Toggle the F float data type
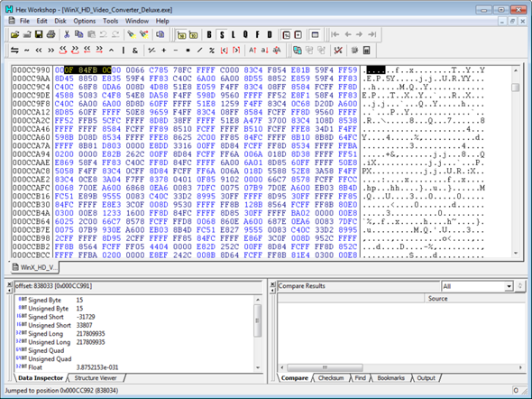Screen dimensions: 532x399 (x=258, y=34)
